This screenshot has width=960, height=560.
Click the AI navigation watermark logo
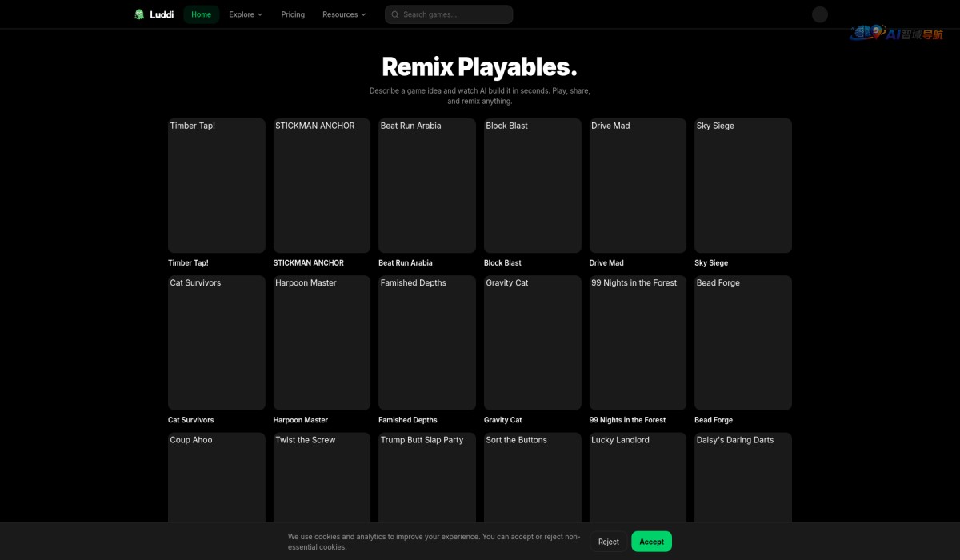(x=897, y=33)
